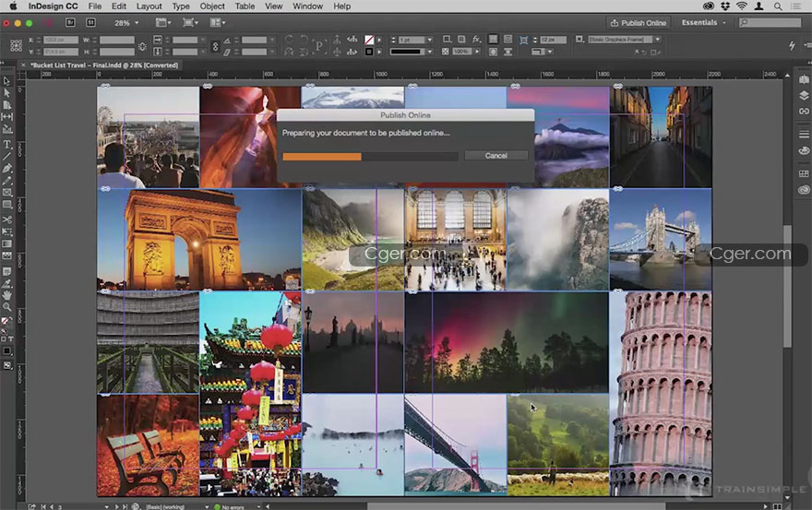Open the Arrange Documents dropdown
This screenshot has width=812, height=510.
pos(218,23)
